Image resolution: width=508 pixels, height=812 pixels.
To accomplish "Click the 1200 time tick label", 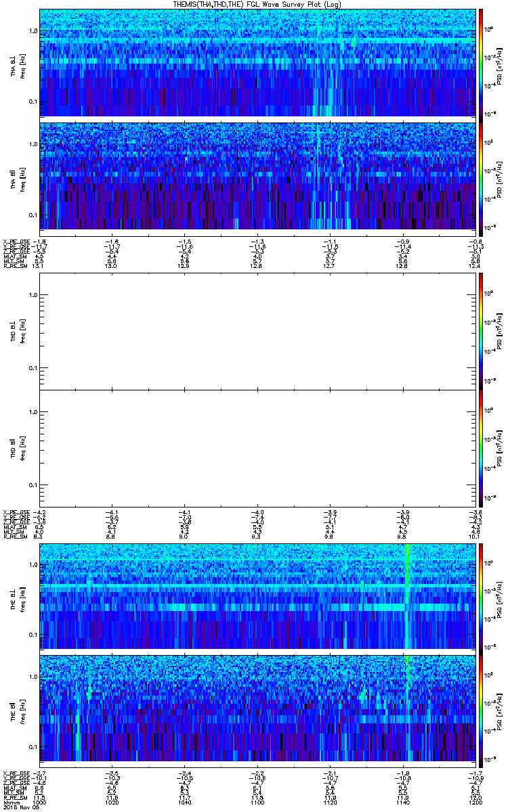I will (474, 803).
